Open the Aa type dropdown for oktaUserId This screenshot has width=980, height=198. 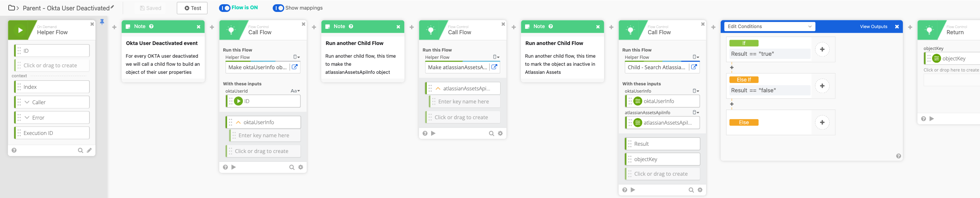(295, 91)
